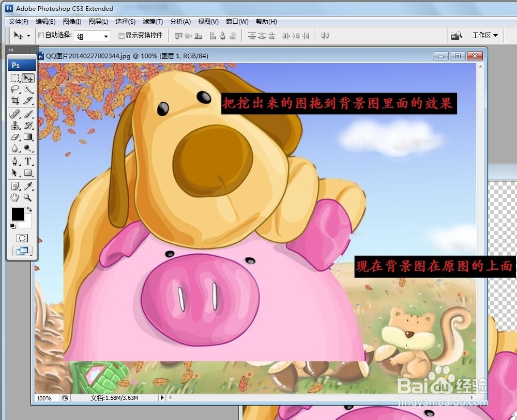This screenshot has width=517, height=420.
Task: Open the Move tool preset picker arrow
Action: (28, 36)
